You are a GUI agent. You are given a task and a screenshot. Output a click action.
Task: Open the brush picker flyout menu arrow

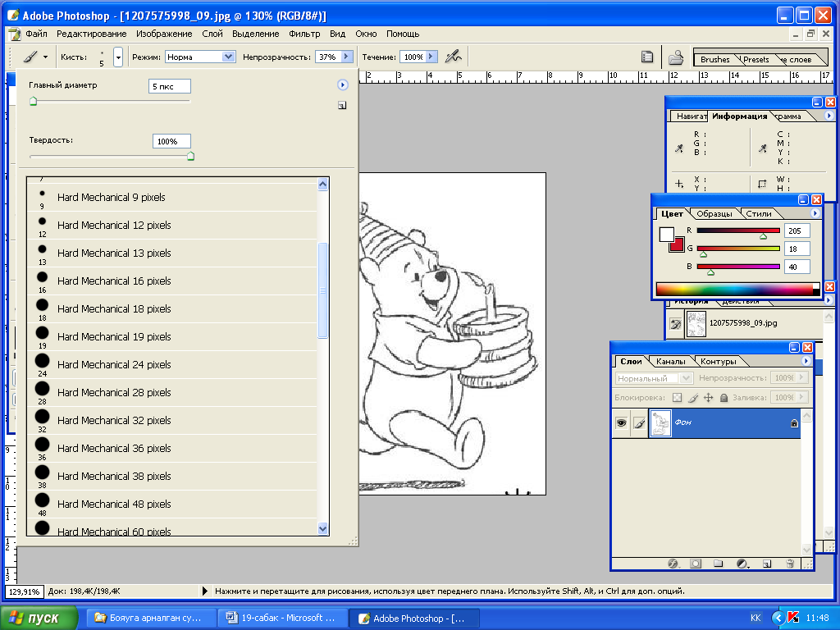point(342,84)
